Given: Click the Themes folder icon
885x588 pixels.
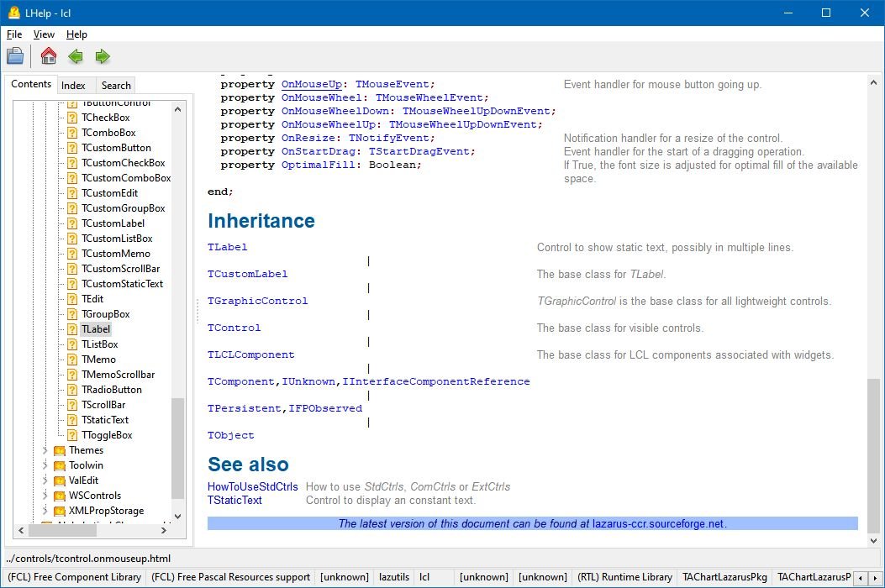Looking at the screenshot, I should tap(60, 450).
